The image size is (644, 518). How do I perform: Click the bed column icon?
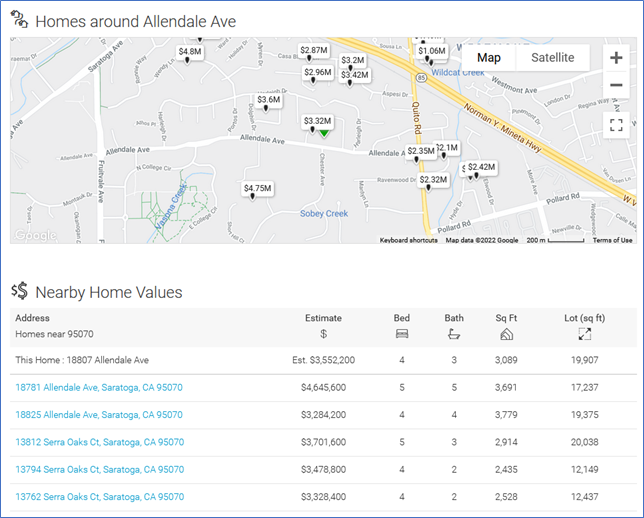tap(402, 334)
